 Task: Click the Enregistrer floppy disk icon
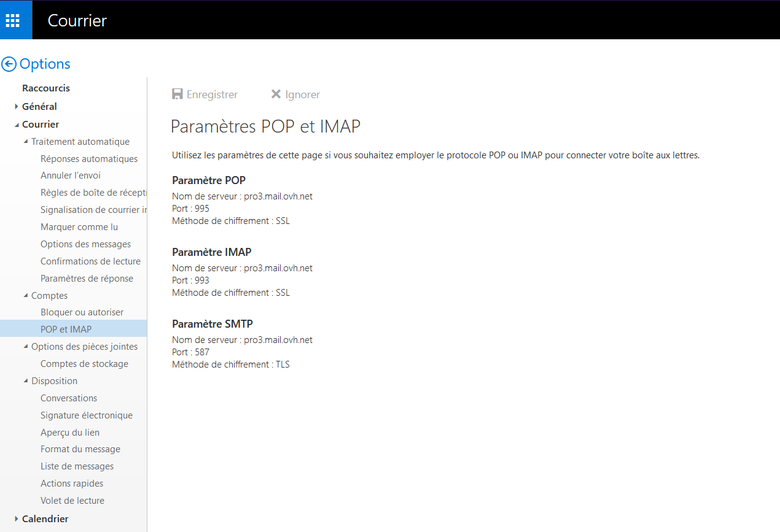click(177, 94)
